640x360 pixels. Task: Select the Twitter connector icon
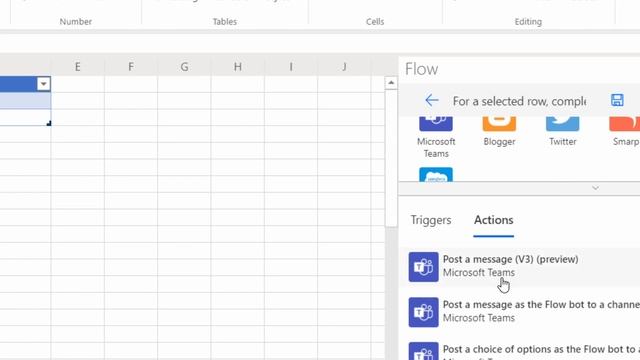point(562,124)
